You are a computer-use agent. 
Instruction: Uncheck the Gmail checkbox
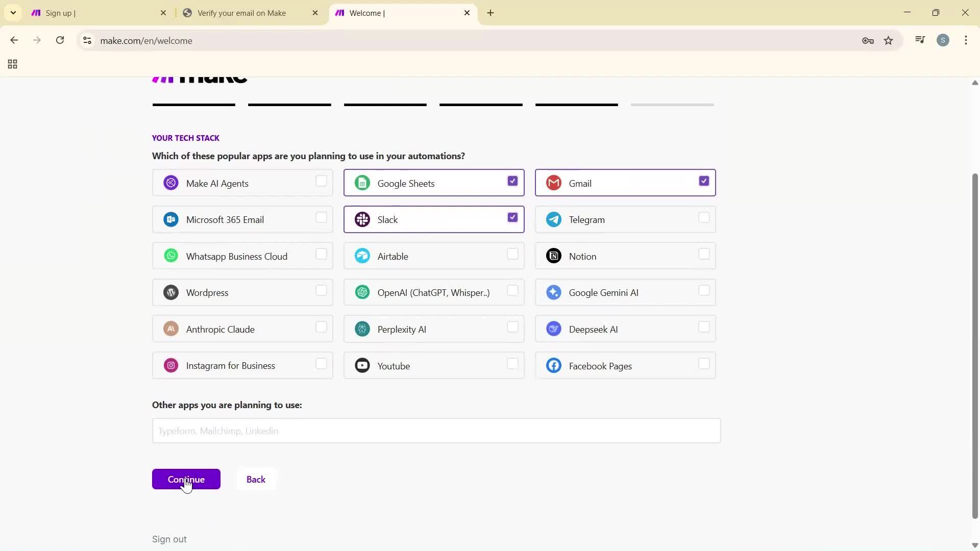tap(703, 181)
